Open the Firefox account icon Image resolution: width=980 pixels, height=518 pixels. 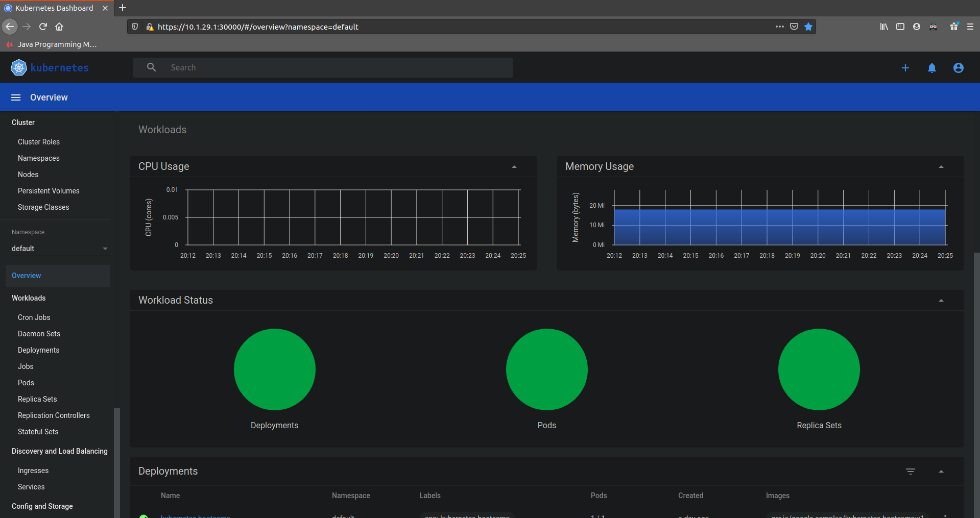[917, 27]
